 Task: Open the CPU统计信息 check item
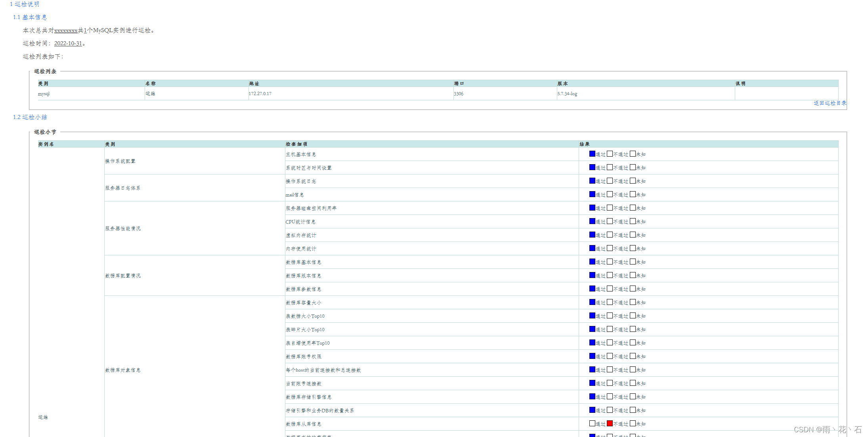(x=300, y=222)
